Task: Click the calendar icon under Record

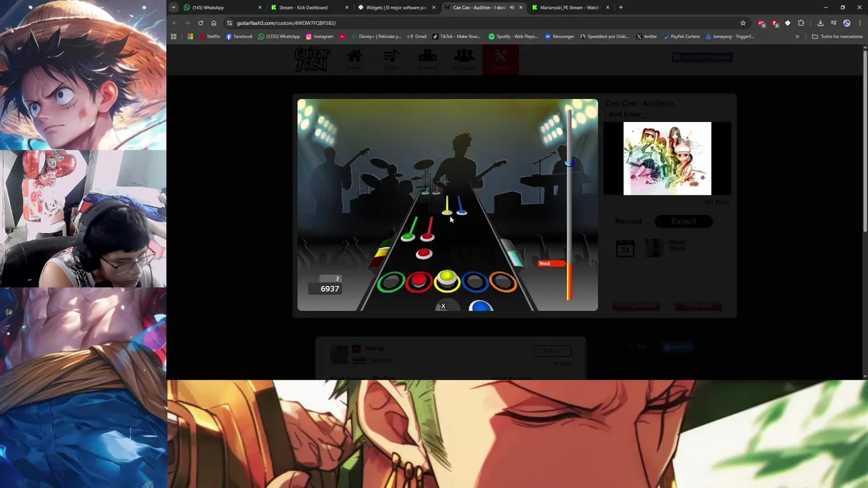Action: (625, 248)
